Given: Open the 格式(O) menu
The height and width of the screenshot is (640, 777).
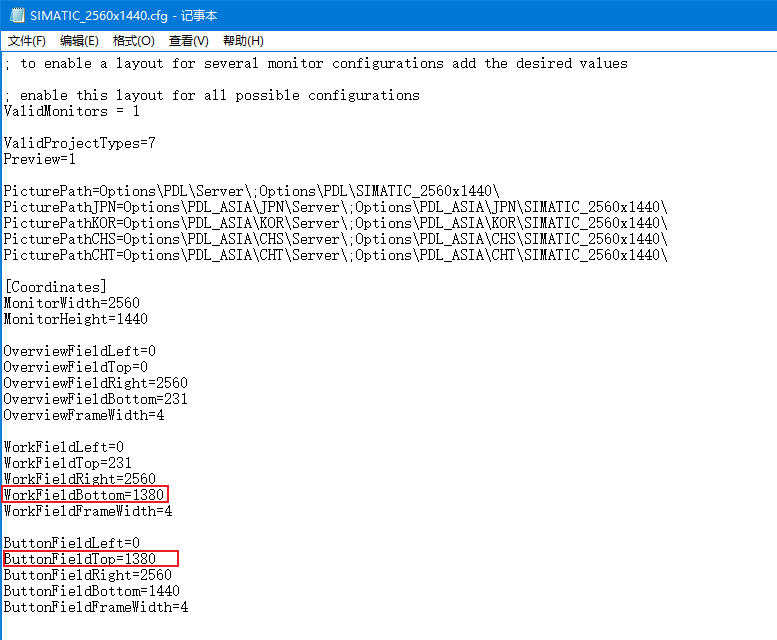Looking at the screenshot, I should (x=134, y=41).
